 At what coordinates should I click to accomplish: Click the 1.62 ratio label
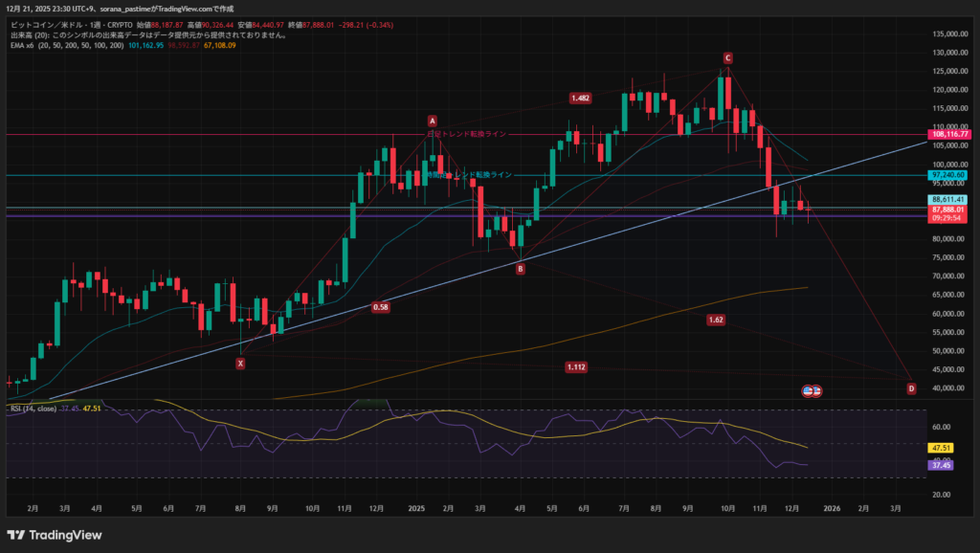point(716,320)
